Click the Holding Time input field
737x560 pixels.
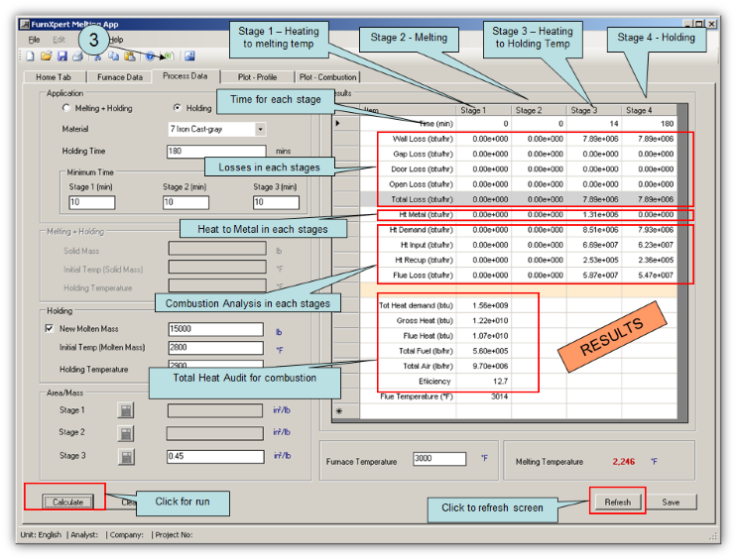[216, 152]
